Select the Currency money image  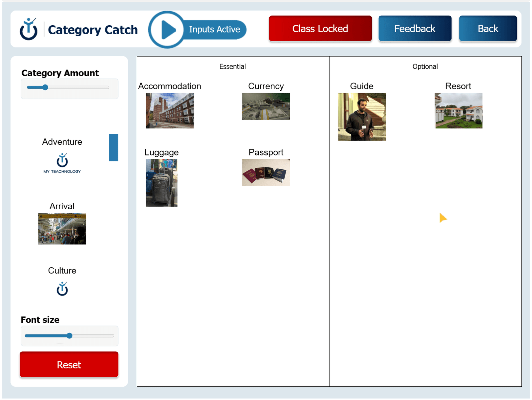[266, 106]
